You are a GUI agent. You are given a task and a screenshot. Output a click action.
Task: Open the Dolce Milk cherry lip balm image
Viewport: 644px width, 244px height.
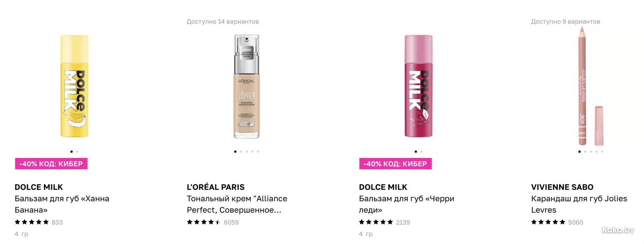coord(419,86)
